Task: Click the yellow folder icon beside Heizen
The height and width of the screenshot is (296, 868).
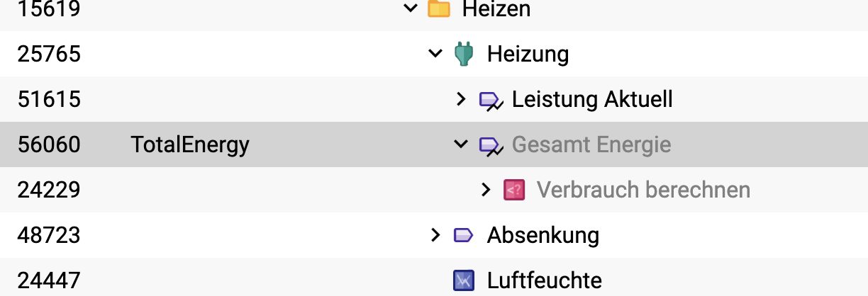Action: click(x=439, y=8)
